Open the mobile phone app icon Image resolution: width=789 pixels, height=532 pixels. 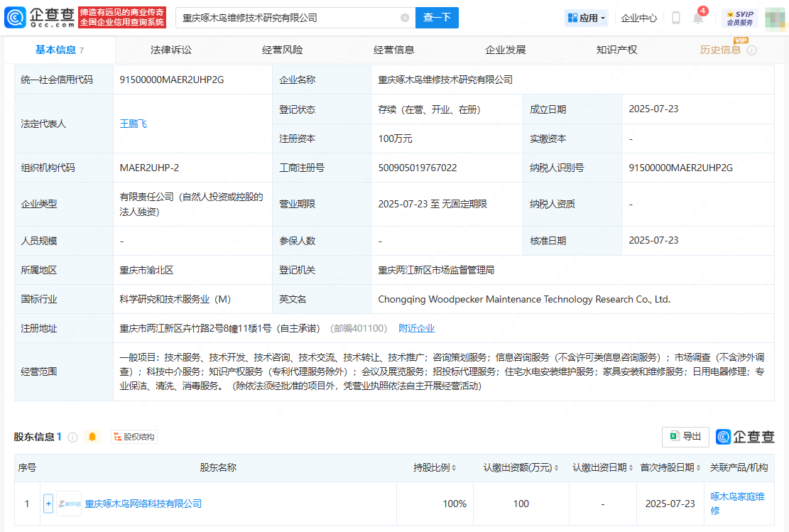click(676, 18)
